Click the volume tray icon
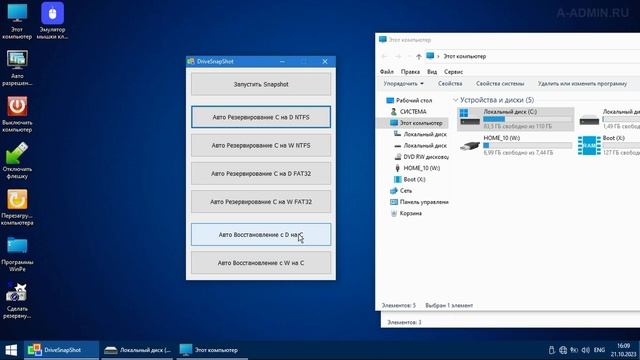The width and height of the screenshot is (640, 360). tap(585, 350)
